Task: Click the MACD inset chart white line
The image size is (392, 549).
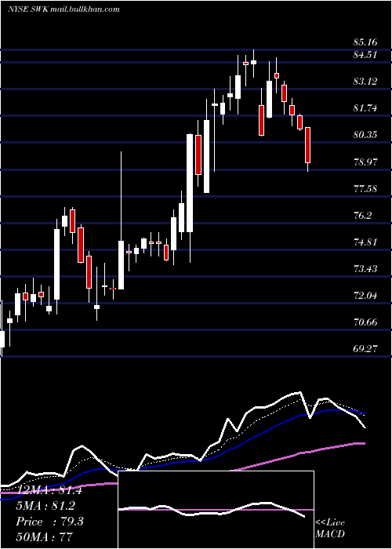Action: point(212,510)
